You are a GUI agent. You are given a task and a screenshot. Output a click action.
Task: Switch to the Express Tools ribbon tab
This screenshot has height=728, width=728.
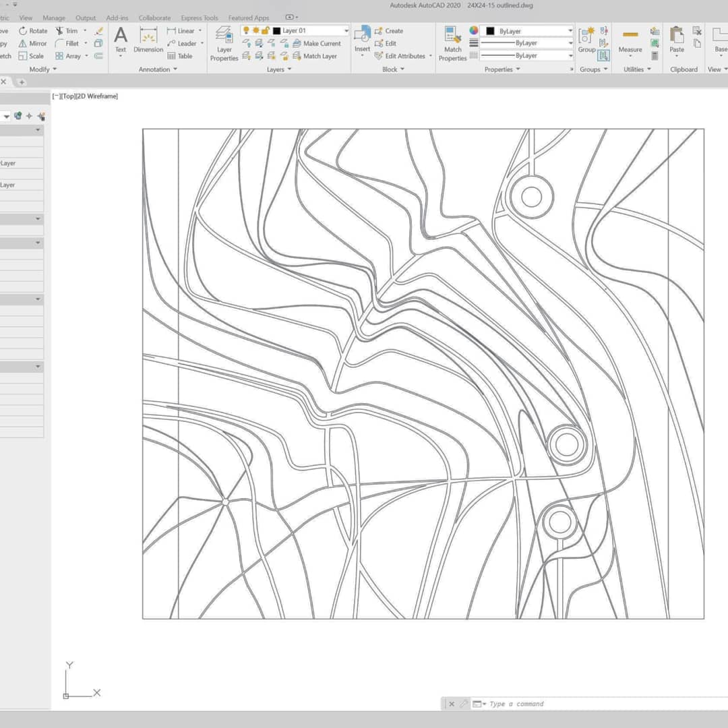point(200,18)
